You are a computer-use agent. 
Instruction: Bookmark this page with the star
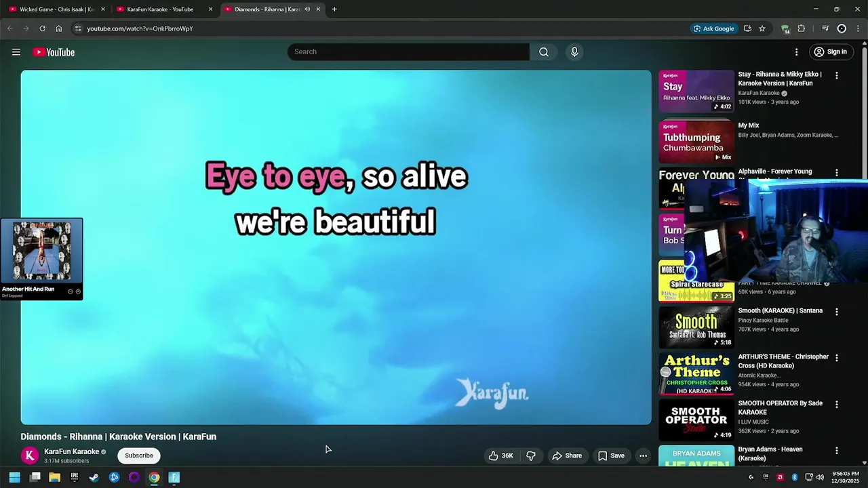pos(762,28)
